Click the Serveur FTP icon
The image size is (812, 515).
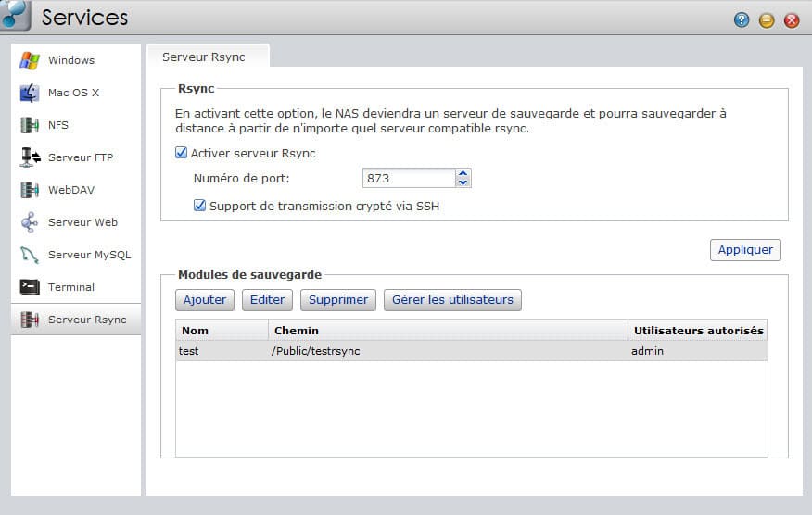30,157
